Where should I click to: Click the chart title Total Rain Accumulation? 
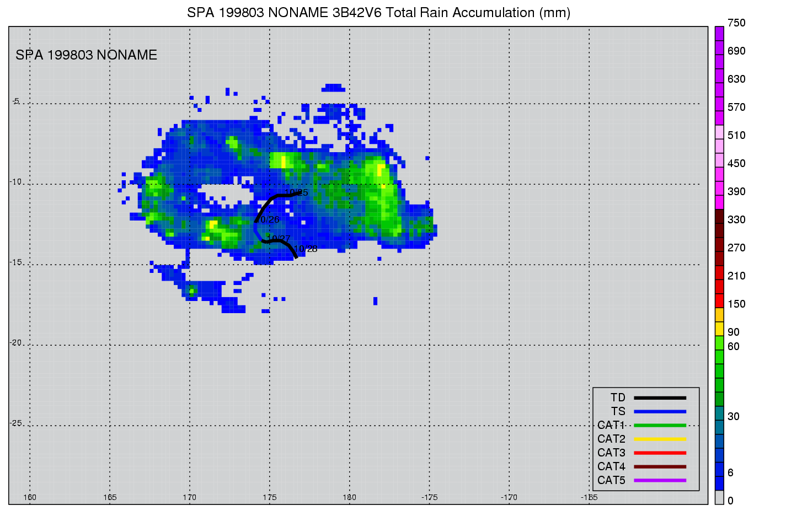378,13
